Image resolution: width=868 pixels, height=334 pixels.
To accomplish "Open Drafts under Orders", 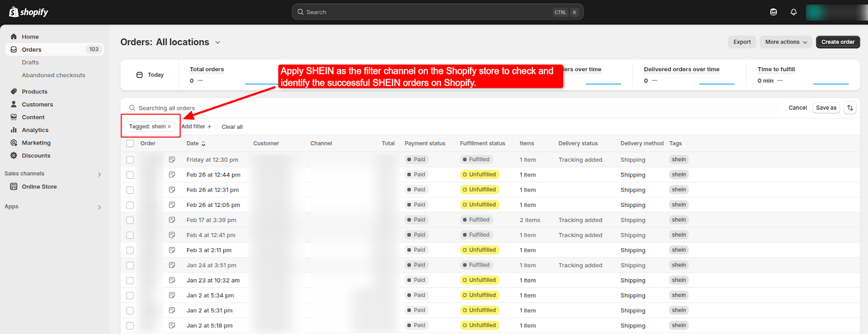I will click(30, 62).
